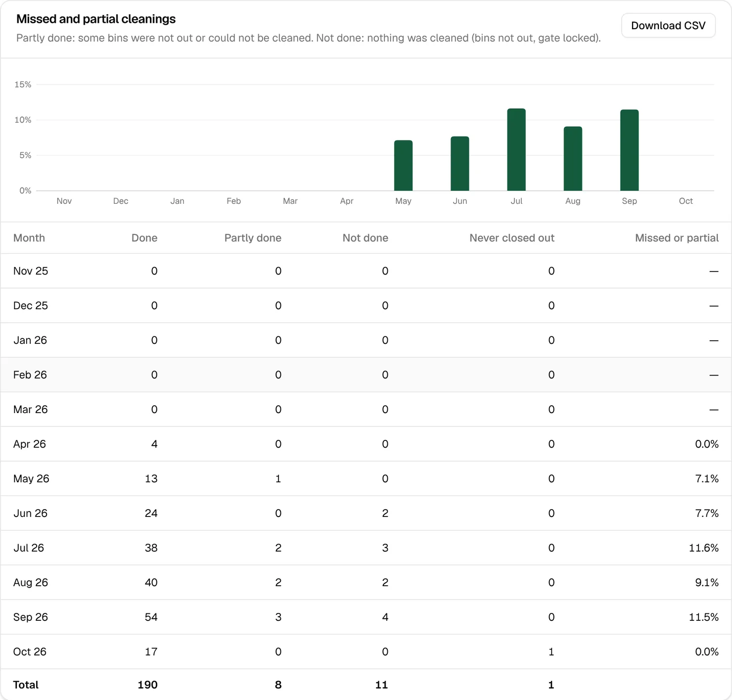Click the Nov label on chart axis
The width and height of the screenshot is (732, 700).
(64, 201)
